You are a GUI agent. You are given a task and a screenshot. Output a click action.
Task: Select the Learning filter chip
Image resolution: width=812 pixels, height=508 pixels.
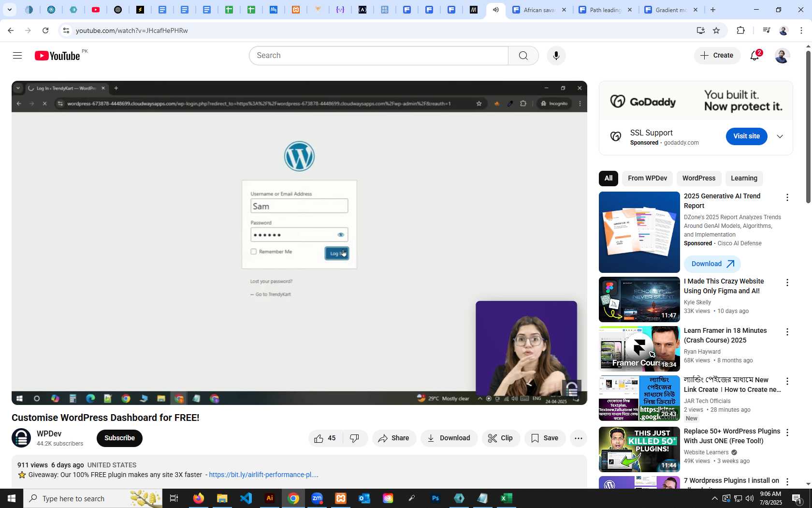[x=744, y=179]
